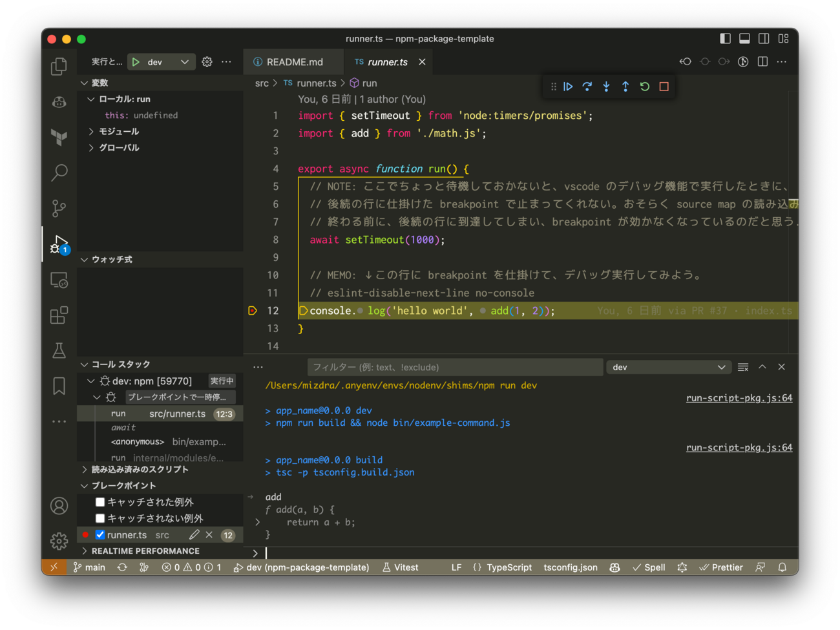Go to previous change icon

(685, 62)
